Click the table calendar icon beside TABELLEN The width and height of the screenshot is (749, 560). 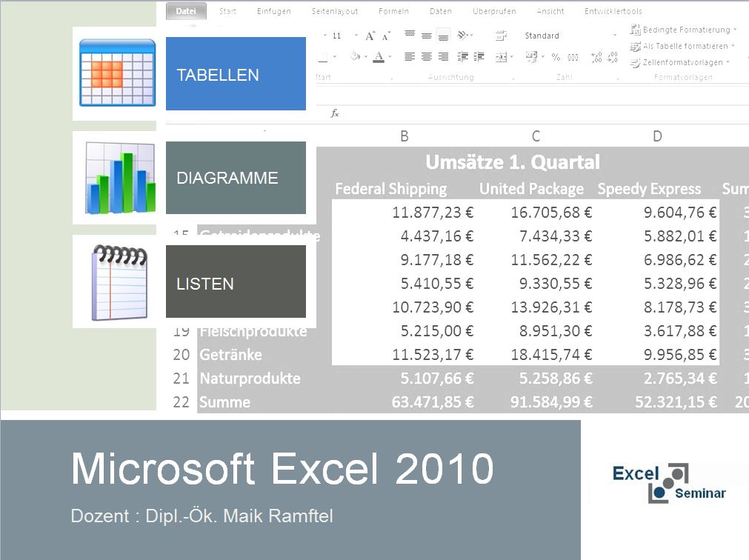117,72
